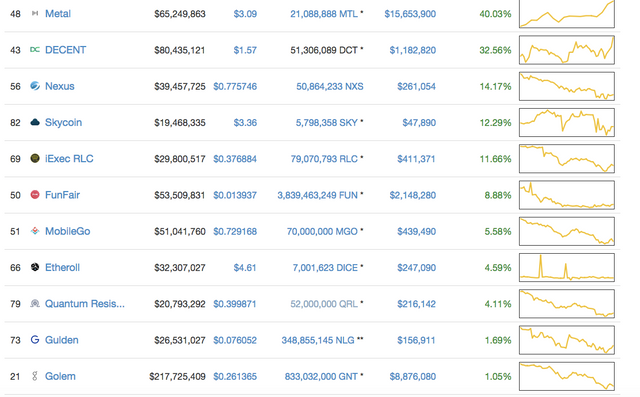Click the FunFair red logo icon
The image size is (640, 397).
(35, 195)
